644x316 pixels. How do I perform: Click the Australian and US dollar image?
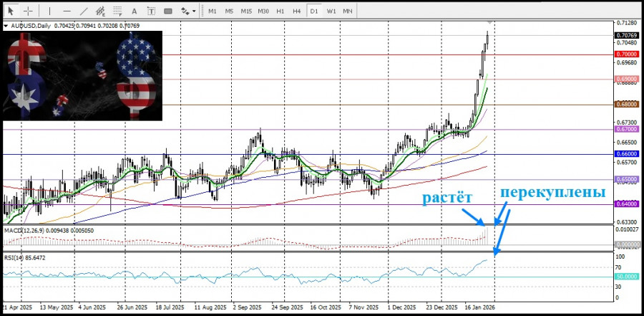[82, 76]
